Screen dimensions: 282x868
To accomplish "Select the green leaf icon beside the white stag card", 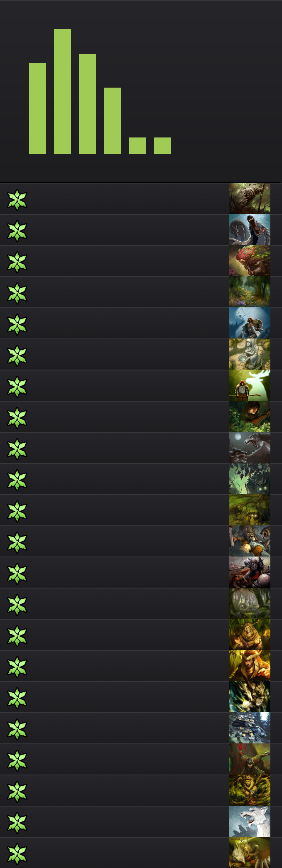I will pos(17,386).
